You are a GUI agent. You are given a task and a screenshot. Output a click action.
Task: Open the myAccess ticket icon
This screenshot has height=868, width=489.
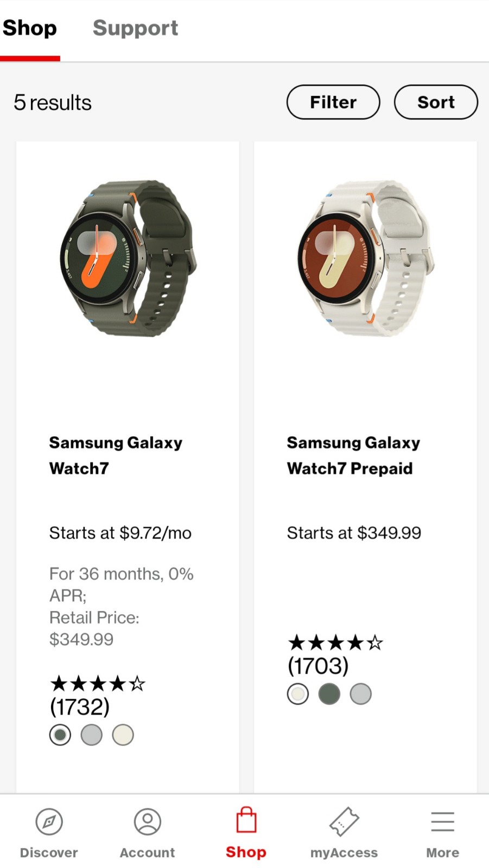point(344,822)
